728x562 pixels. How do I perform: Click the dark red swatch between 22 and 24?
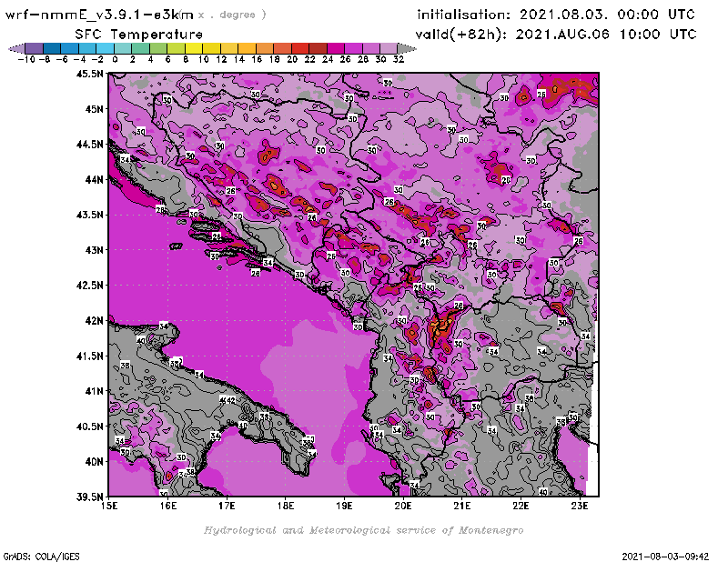coord(318,48)
